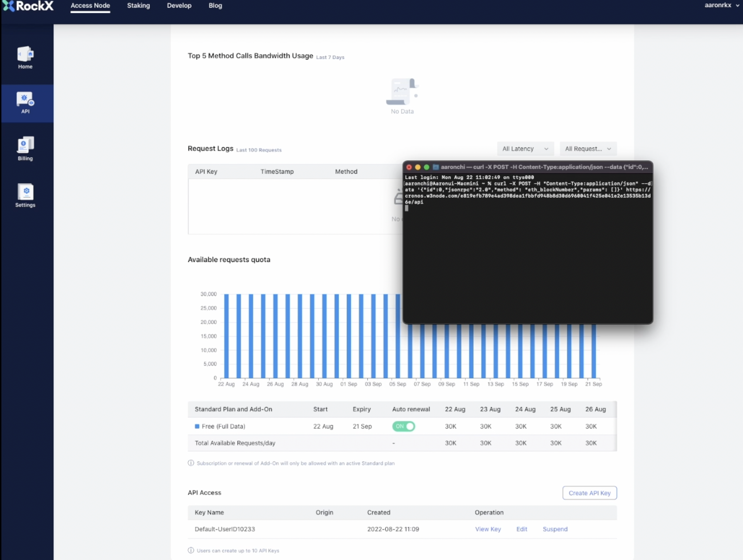This screenshot has width=743, height=560.
Task: Open the Billing section in the sidebar
Action: pyautogui.click(x=25, y=148)
